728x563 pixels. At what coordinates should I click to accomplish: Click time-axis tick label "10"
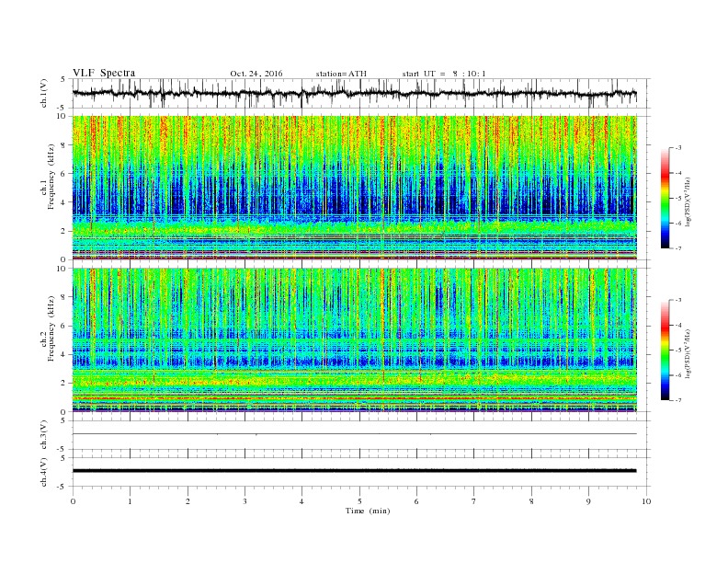click(646, 501)
